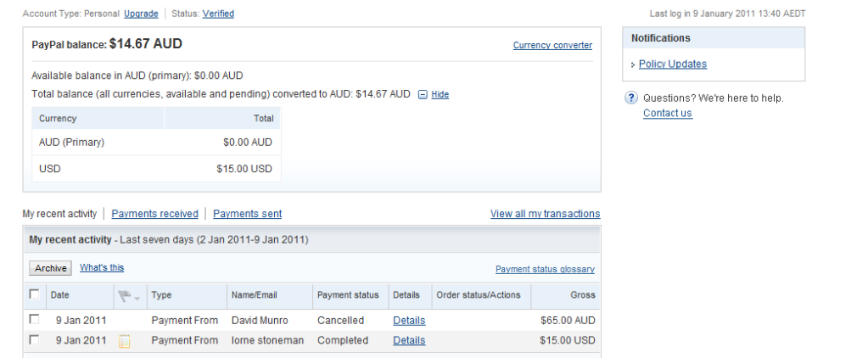The width and height of the screenshot is (868, 358).
Task: Switch to Payments received tab
Action: (155, 214)
